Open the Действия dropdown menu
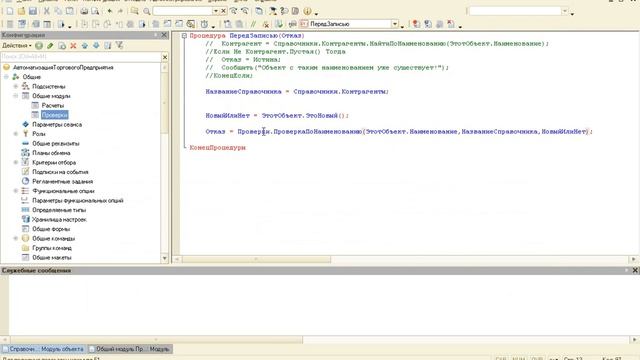 [x=17, y=46]
